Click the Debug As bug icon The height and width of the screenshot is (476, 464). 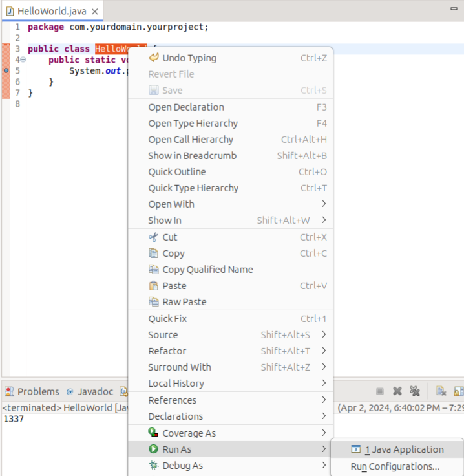pyautogui.click(x=154, y=466)
